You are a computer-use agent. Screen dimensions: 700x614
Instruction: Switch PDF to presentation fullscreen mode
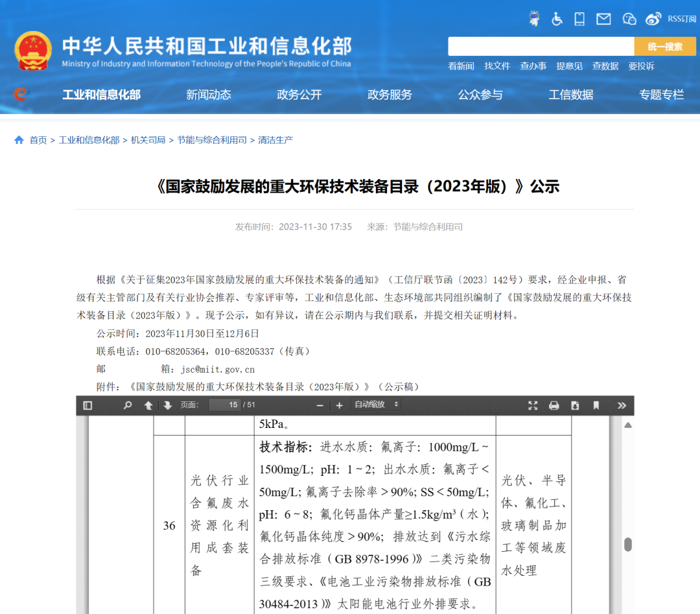pos(533,405)
